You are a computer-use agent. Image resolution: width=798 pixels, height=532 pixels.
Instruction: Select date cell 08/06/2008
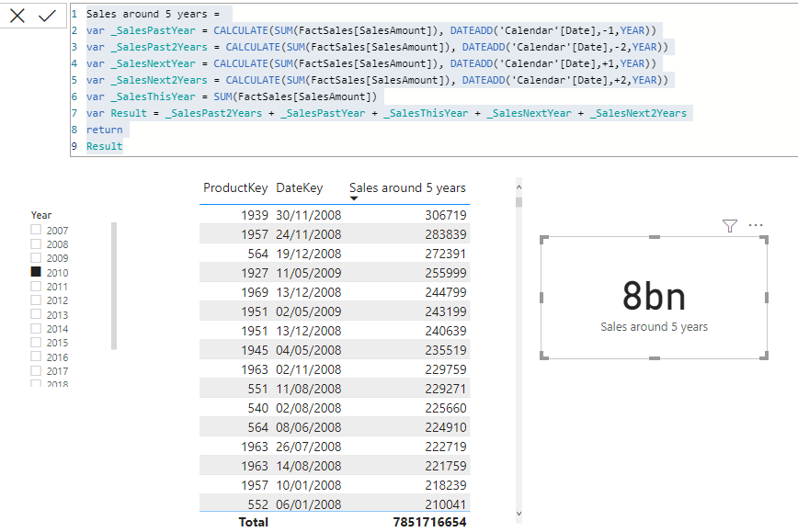(x=308, y=428)
